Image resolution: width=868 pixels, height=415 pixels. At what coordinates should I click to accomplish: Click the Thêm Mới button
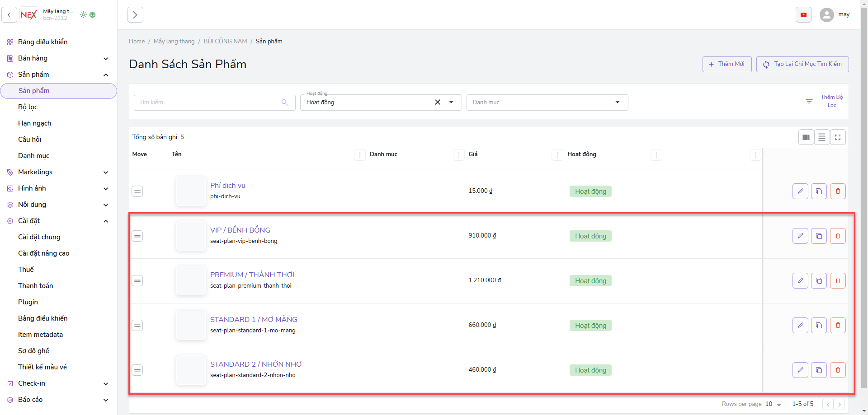point(726,64)
